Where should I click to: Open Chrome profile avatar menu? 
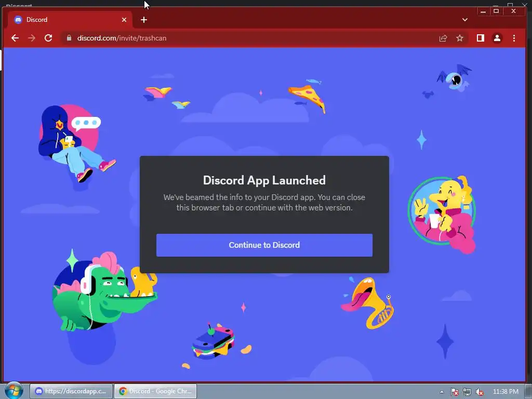click(x=497, y=38)
